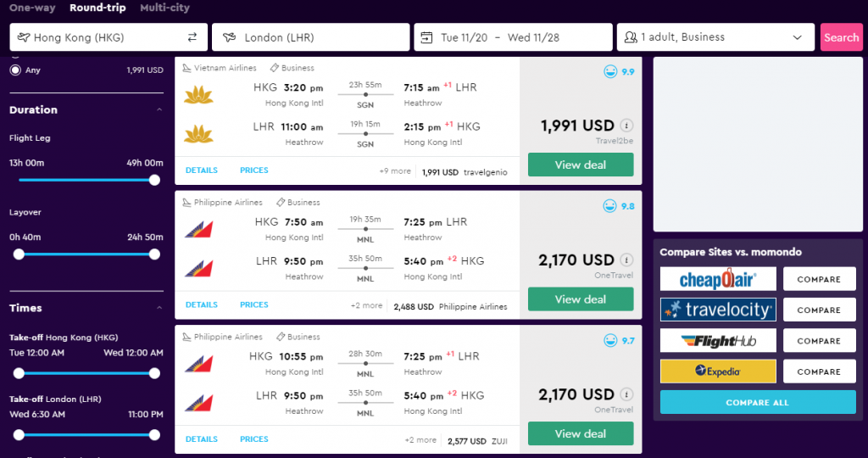Screen dimensions: 868x458
Task: Click the smiley rating icon next to 9.9
Action: 610,71
